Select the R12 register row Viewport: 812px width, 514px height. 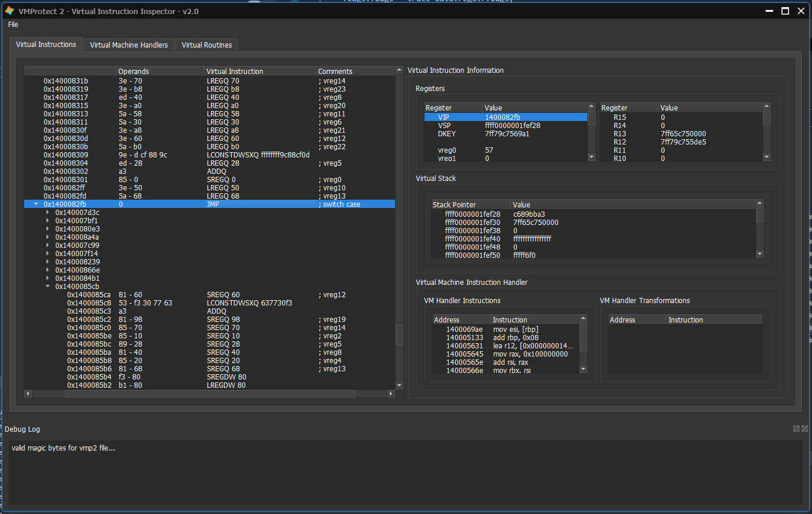tap(681, 142)
